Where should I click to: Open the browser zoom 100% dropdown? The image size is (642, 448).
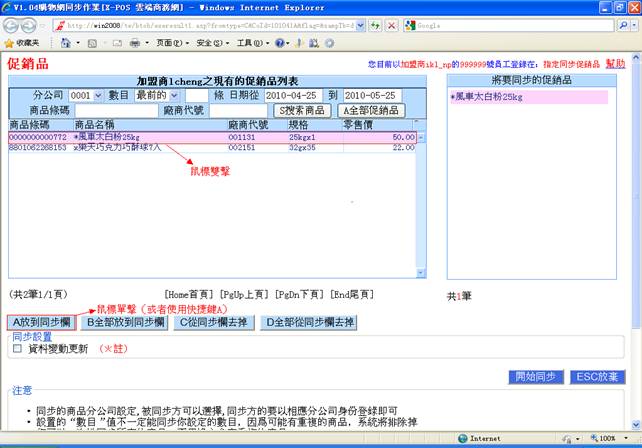[610, 438]
